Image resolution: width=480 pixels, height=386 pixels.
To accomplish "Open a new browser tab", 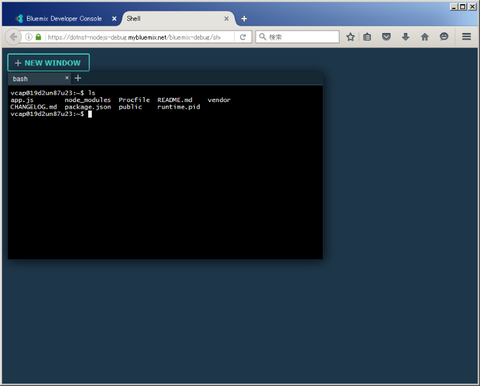I will [244, 19].
